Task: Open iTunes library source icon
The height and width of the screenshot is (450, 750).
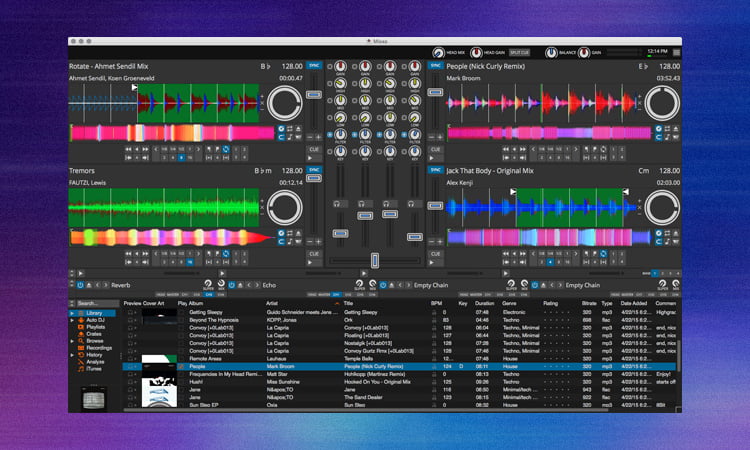Action: tap(79, 369)
